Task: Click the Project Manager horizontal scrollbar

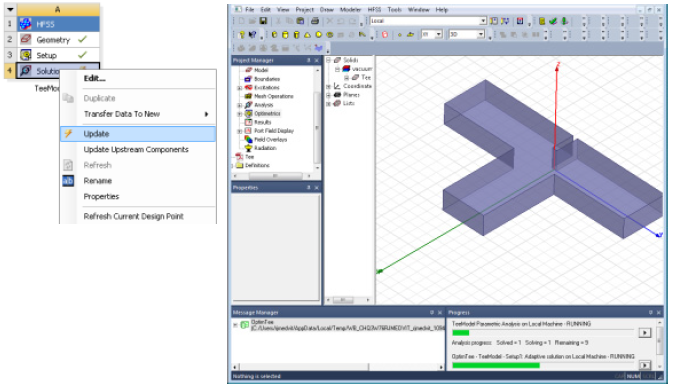Action: tap(275, 176)
